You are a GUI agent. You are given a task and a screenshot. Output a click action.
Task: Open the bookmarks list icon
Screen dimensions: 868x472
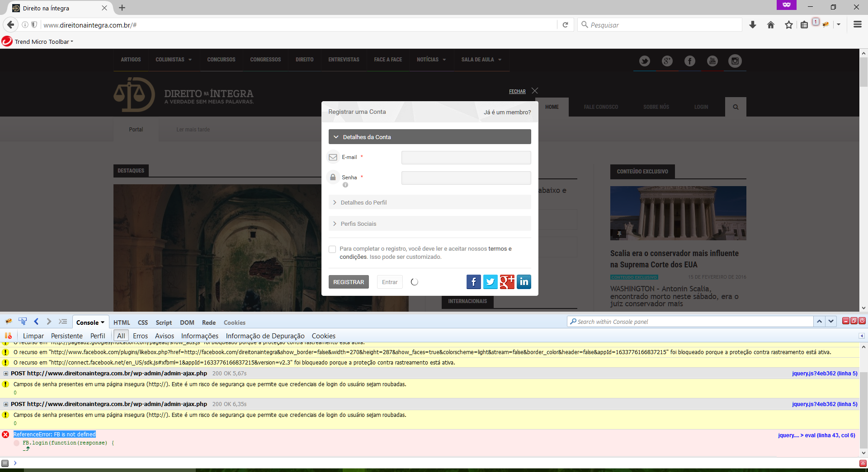[804, 25]
